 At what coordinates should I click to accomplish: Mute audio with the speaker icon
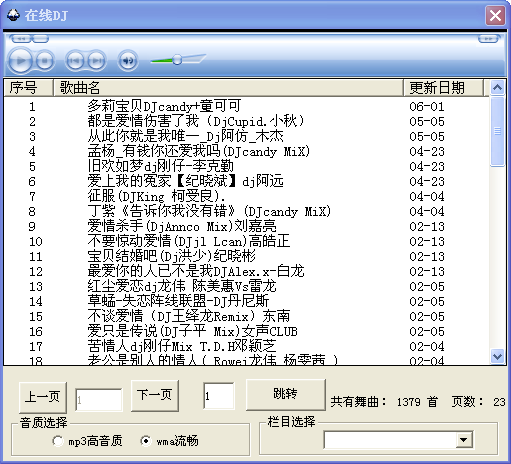click(x=128, y=61)
